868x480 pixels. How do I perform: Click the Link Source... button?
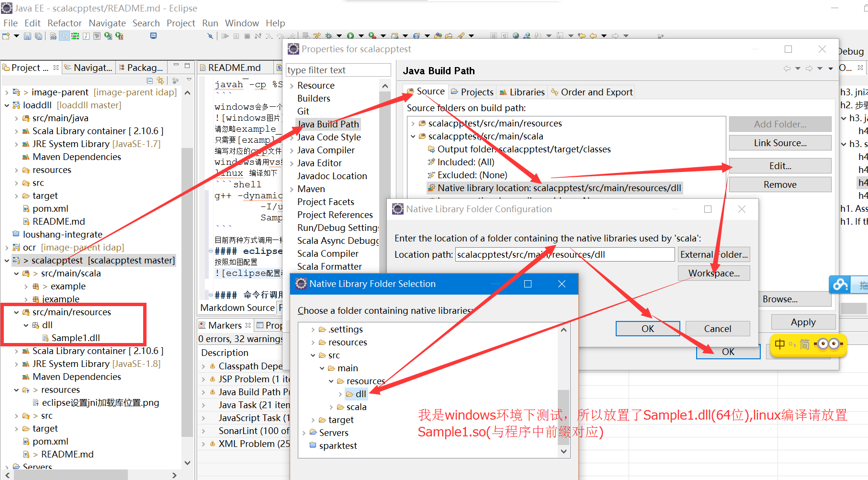780,143
